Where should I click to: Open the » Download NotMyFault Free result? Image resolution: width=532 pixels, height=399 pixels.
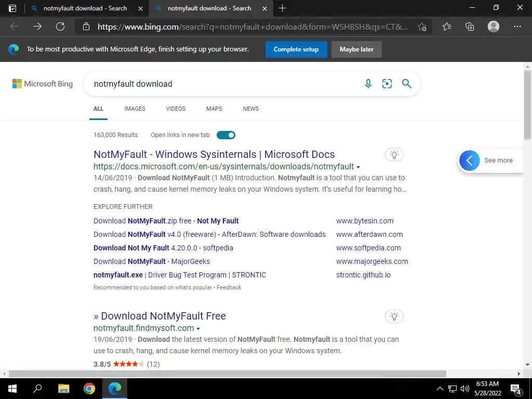(159, 316)
